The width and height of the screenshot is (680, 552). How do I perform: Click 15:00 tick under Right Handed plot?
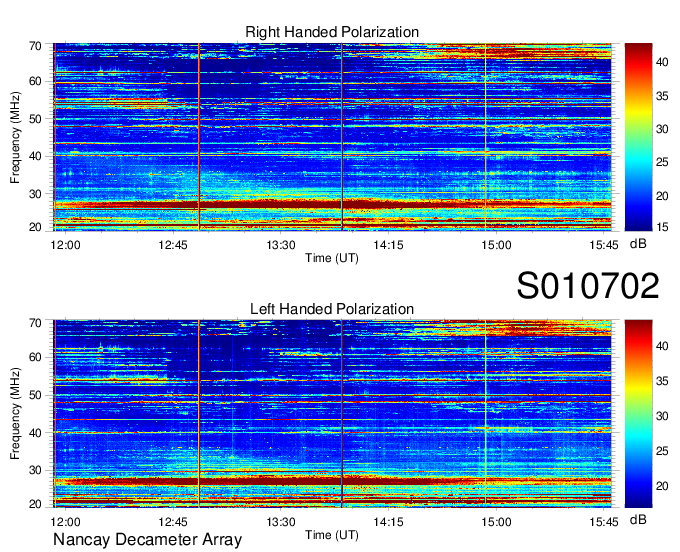pyautogui.click(x=496, y=245)
